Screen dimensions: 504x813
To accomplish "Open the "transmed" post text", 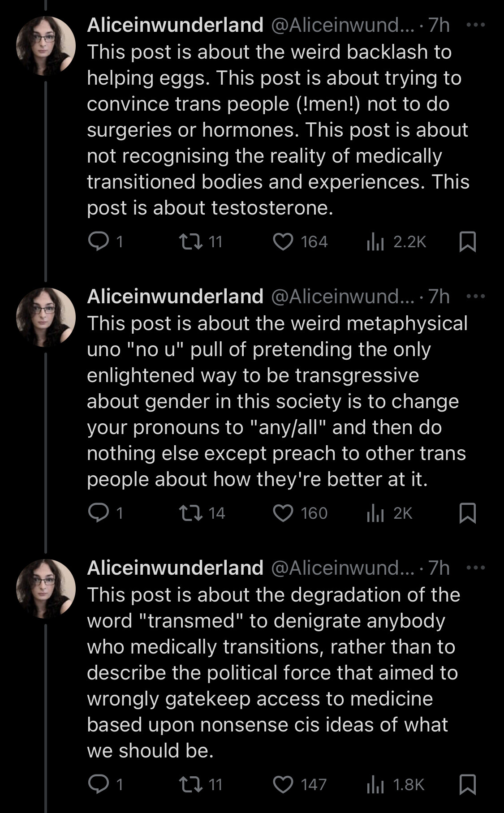I will (x=269, y=672).
